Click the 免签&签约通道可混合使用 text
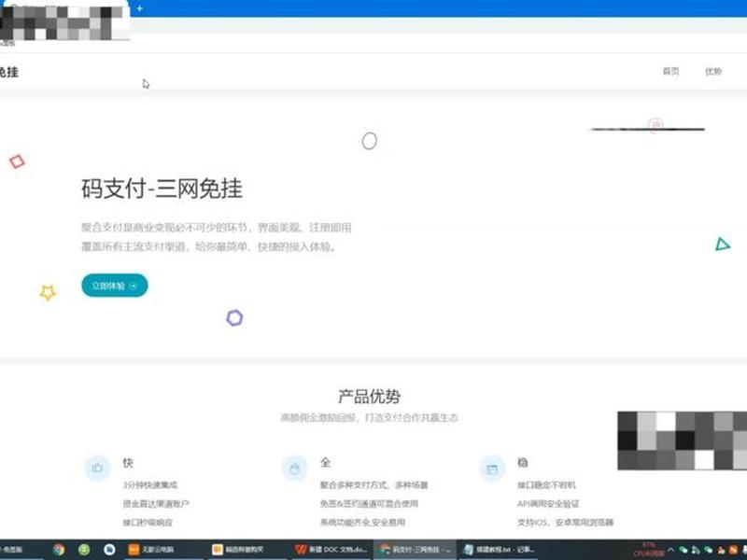The width and height of the screenshot is (747, 560). [369, 503]
